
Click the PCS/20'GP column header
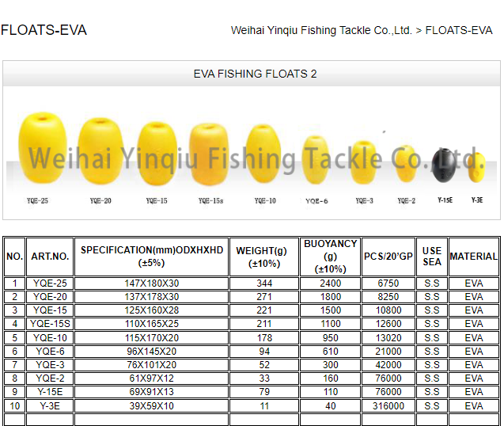(x=388, y=257)
